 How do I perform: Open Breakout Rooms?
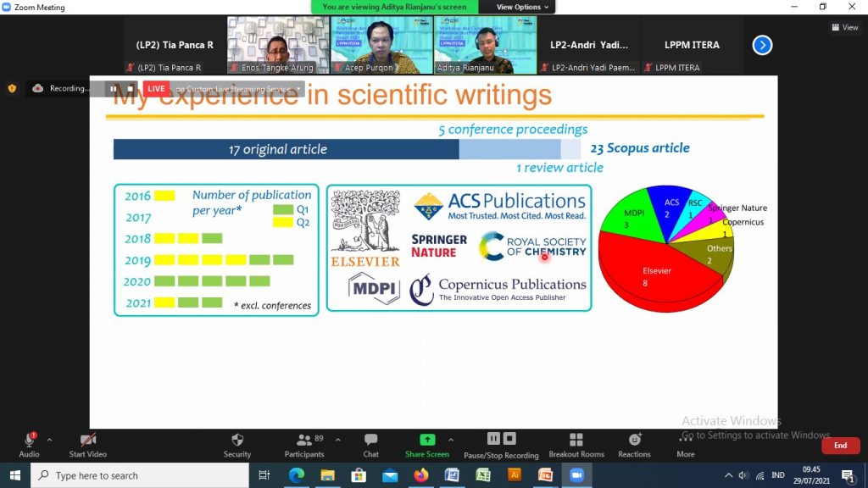576,446
